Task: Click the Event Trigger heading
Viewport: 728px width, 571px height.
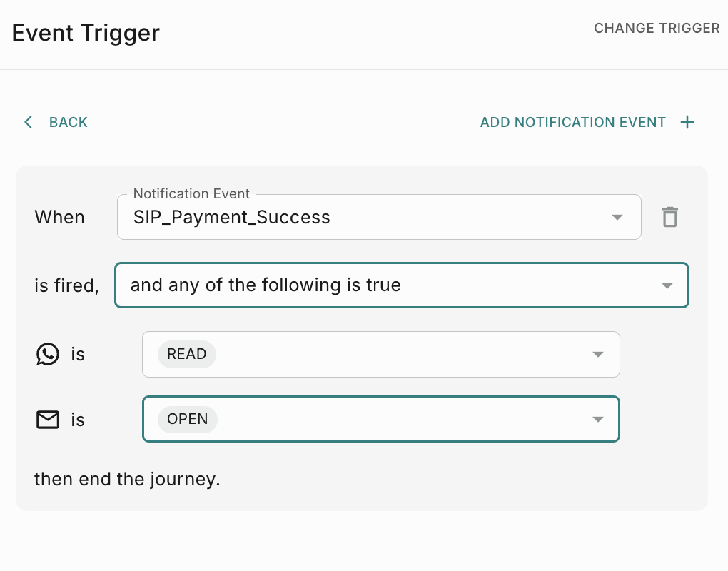Action: tap(86, 32)
